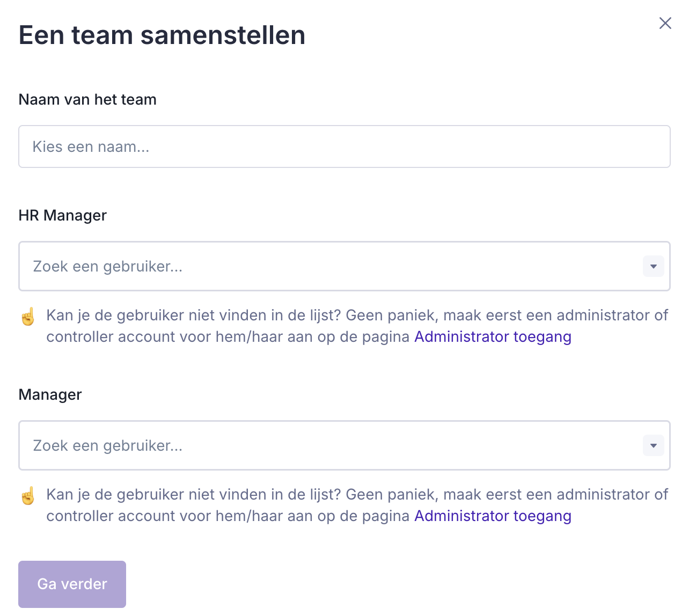Screen dimensions: 689x616
Task: Open 'Administrator toegang' link under HR Manager
Action: coord(493,337)
